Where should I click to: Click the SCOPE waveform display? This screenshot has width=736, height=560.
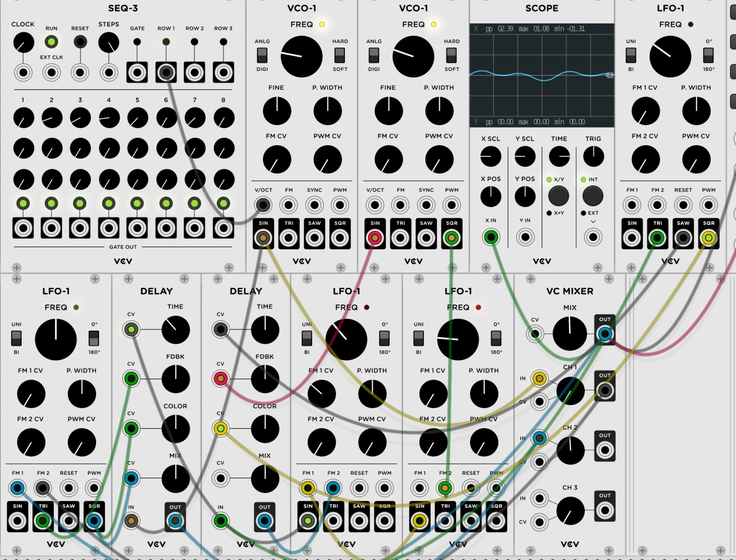tap(542, 76)
